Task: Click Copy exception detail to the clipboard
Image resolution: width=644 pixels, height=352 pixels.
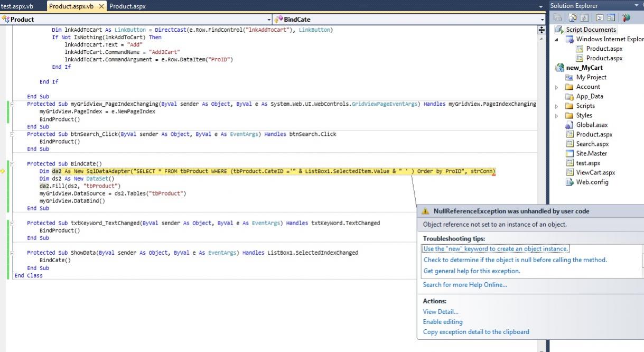Action: point(475,332)
